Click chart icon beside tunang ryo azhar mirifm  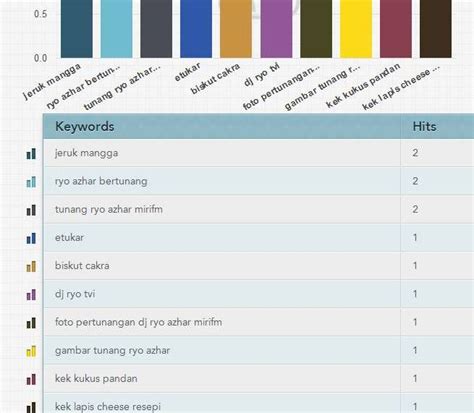click(31, 210)
